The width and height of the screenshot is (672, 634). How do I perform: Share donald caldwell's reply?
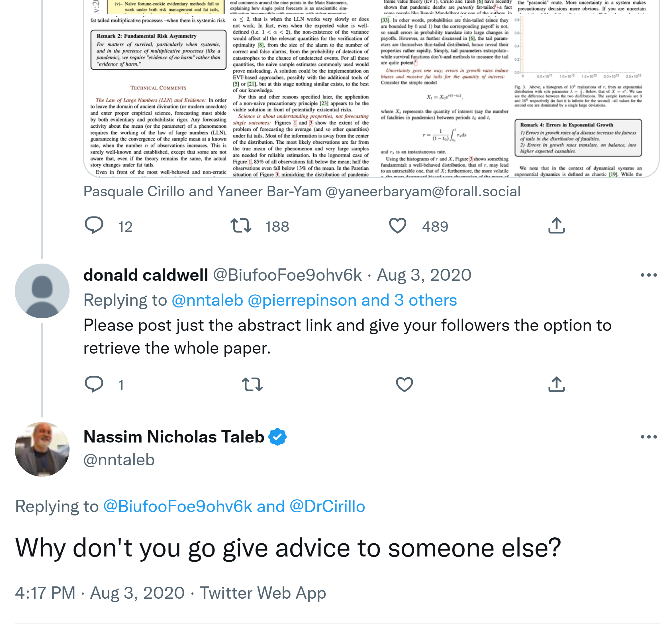(556, 384)
